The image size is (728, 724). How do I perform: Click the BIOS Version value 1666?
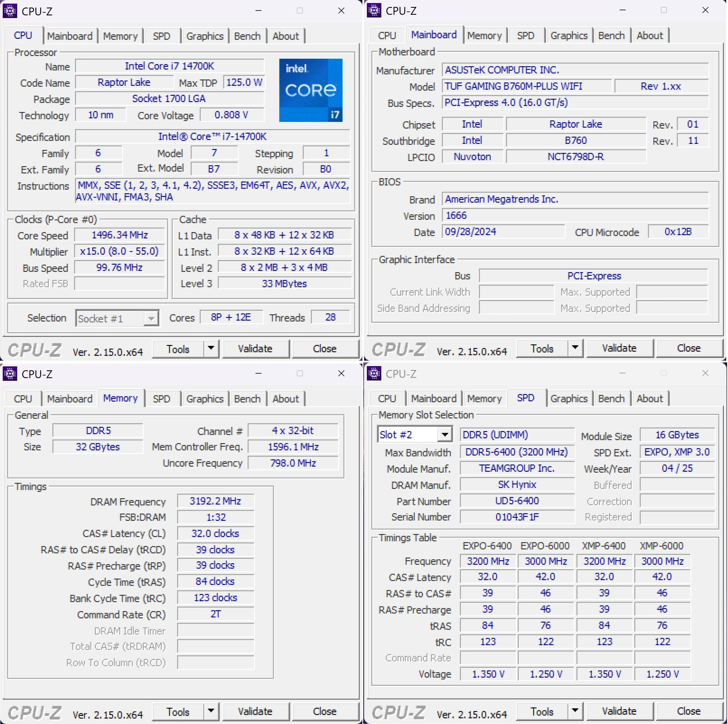[575, 216]
